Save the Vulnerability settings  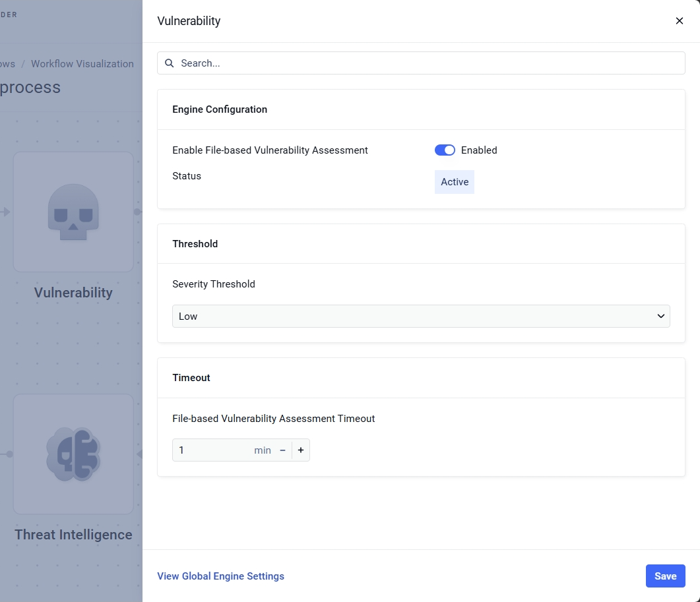(x=665, y=576)
